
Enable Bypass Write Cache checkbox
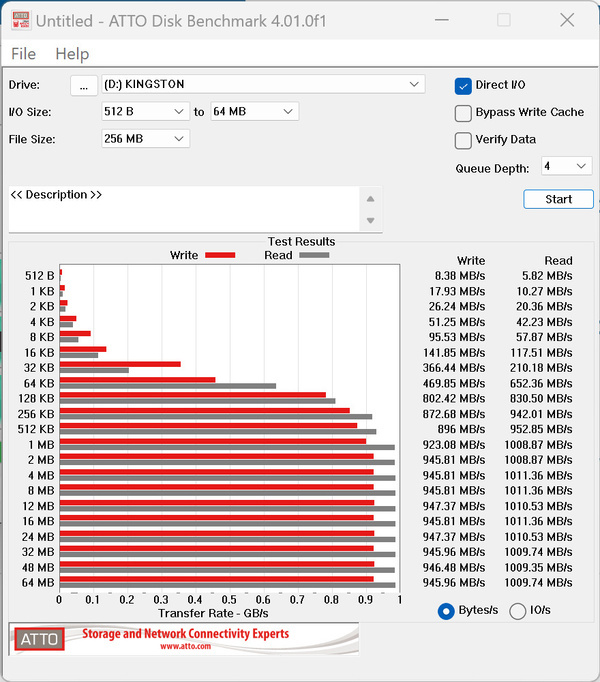pyautogui.click(x=463, y=113)
